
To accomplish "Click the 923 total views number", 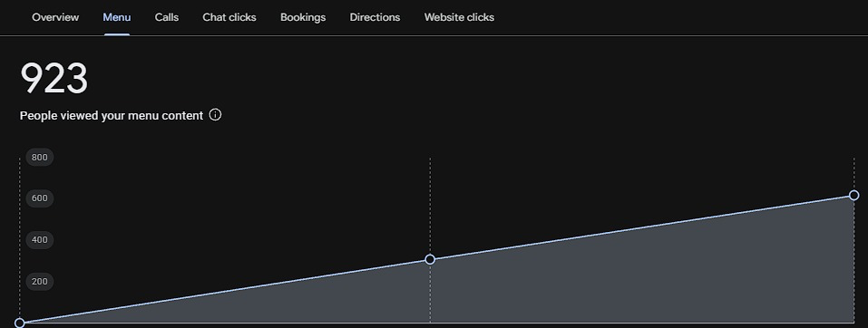I will click(x=54, y=79).
